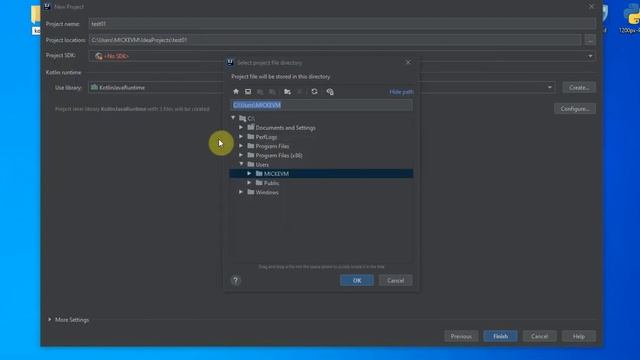Click the Project location field
Viewport: 640px width, 360px height.
point(335,40)
